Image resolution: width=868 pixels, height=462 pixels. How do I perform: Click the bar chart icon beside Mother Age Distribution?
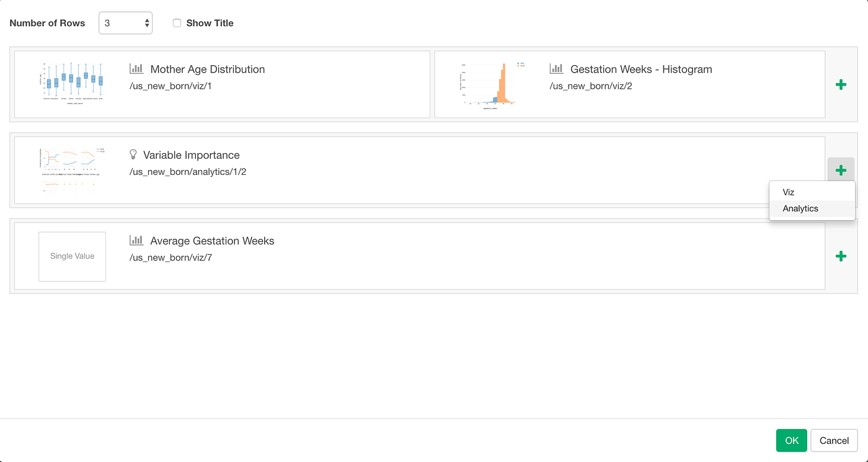click(x=136, y=69)
